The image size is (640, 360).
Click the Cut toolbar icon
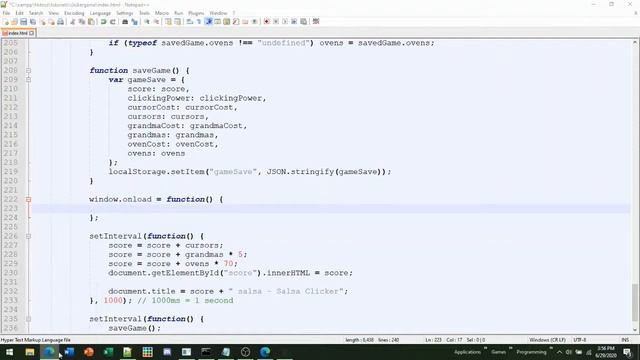73,22
